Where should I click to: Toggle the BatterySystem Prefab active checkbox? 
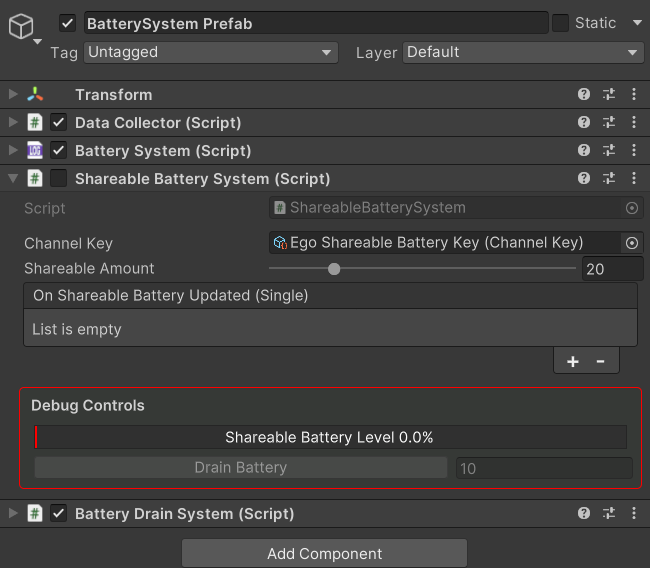[67, 23]
